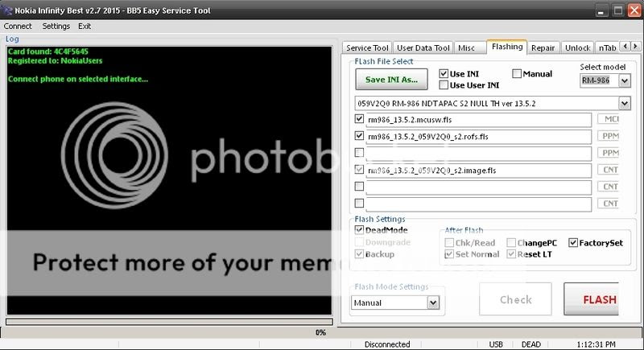Expand the Flash Mode Manual dropdown
This screenshot has width=644, height=350.
click(433, 303)
